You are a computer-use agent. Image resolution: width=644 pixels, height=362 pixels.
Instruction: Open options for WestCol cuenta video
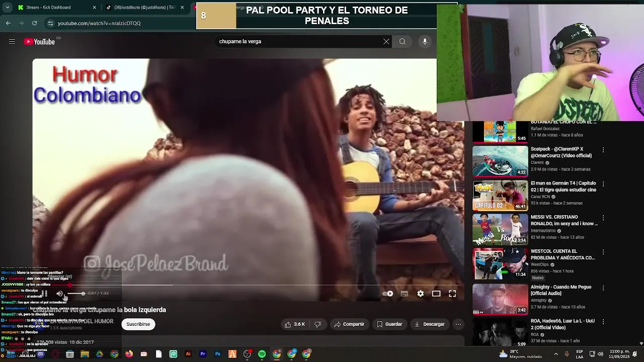[x=603, y=252]
